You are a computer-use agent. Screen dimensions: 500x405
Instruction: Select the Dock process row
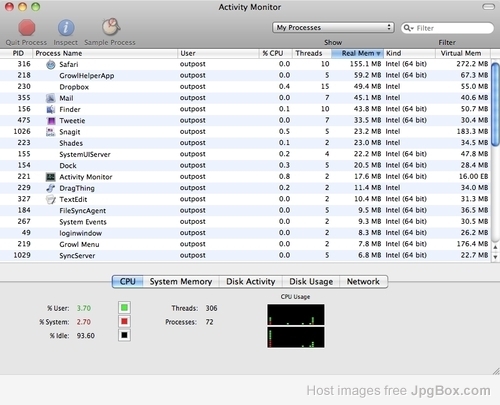(x=245, y=166)
